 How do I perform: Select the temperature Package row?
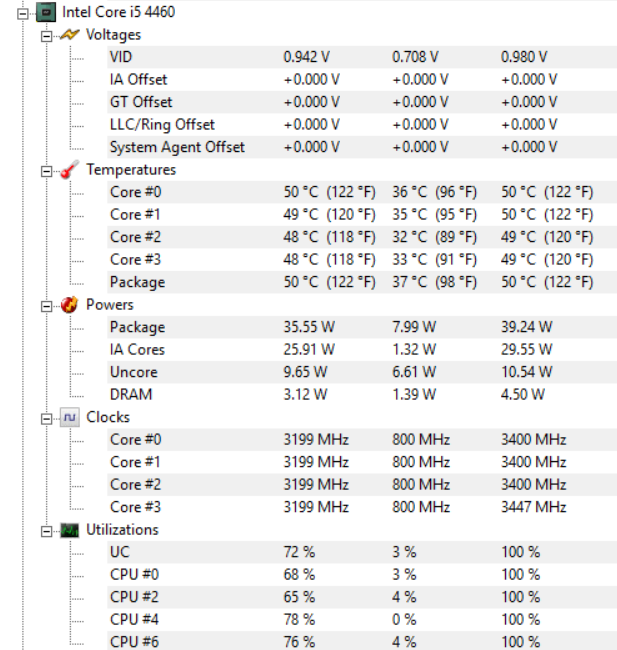137,282
